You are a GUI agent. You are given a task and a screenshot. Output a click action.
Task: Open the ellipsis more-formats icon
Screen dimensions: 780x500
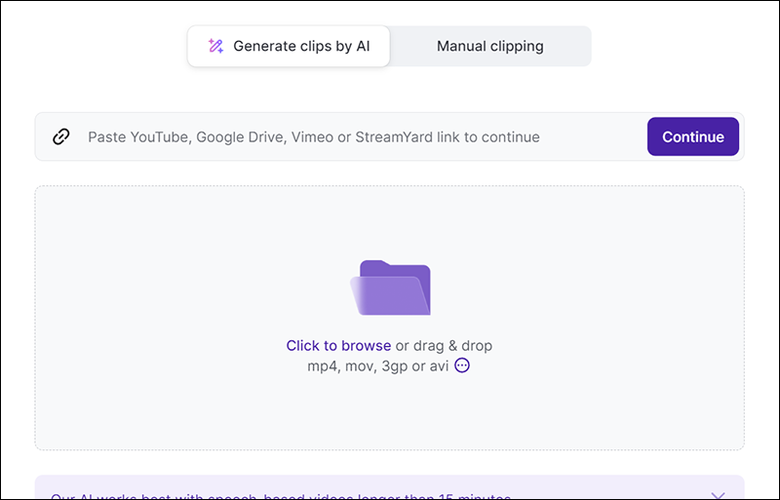point(462,366)
